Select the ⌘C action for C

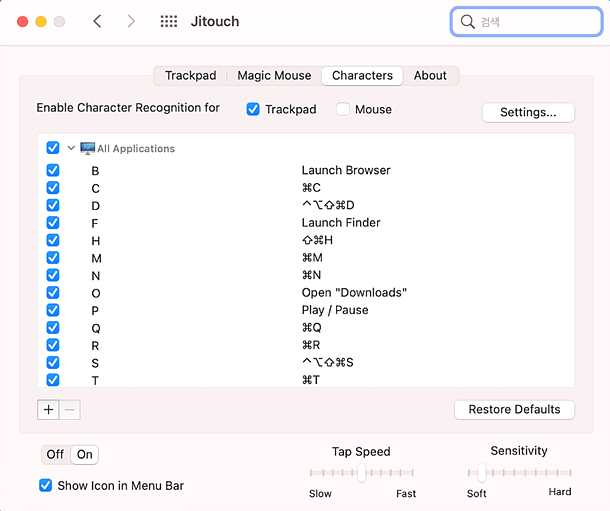click(311, 188)
